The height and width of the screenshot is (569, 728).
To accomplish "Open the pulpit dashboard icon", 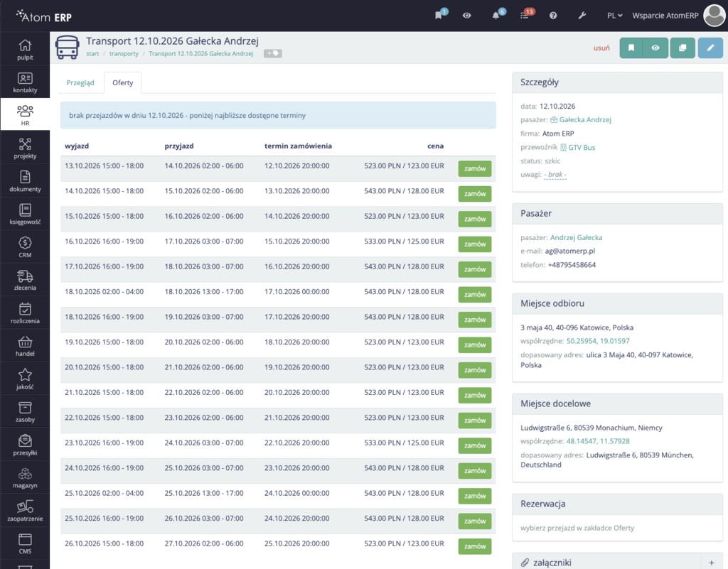I will click(x=25, y=49).
